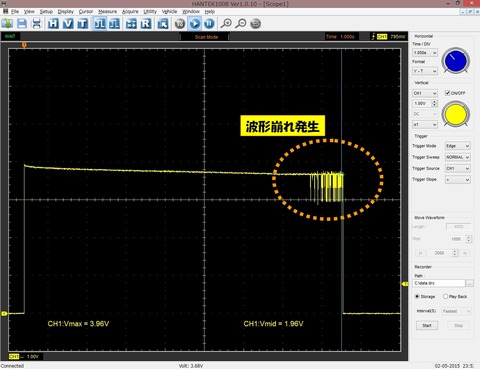
Task: Click the R reference waveform icon
Action: click(146, 24)
